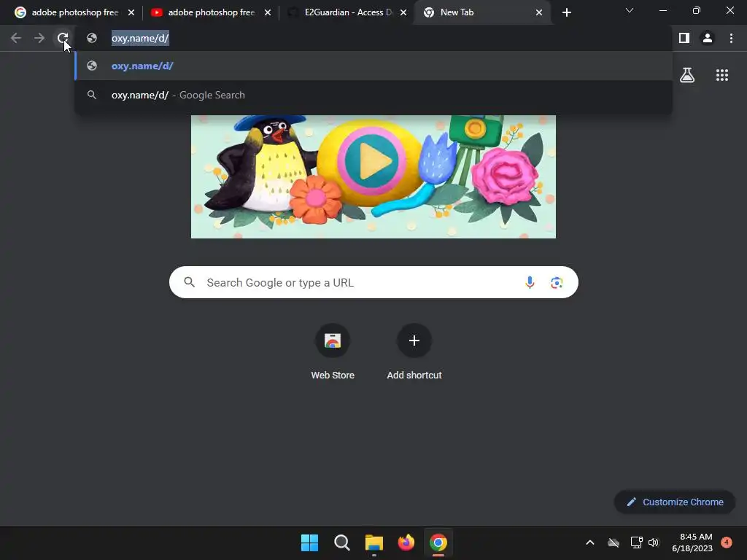This screenshot has width=747, height=560.
Task: Focus the Search Google or type a URL box
Action: tap(373, 282)
